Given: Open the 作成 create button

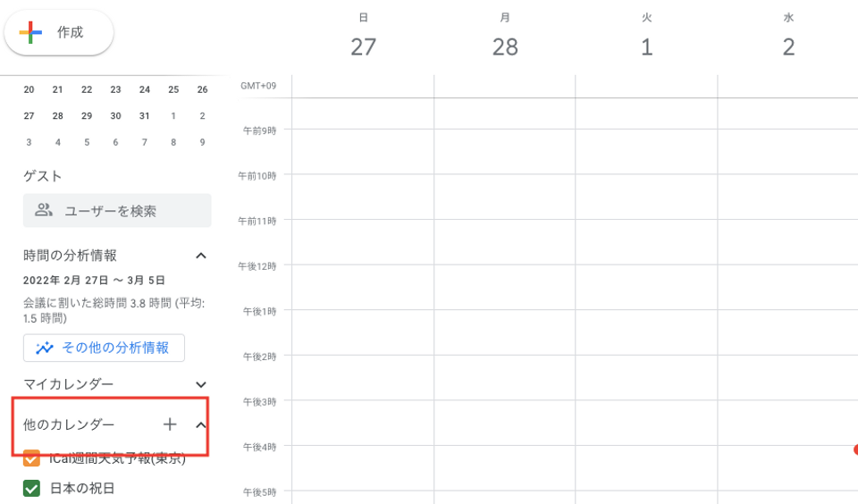Looking at the screenshot, I should 59,33.
